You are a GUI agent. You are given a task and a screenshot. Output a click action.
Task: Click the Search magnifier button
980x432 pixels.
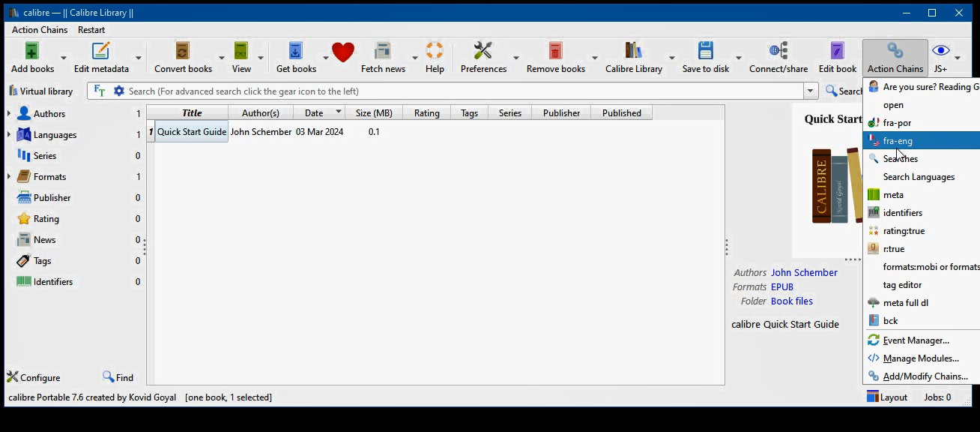844,91
